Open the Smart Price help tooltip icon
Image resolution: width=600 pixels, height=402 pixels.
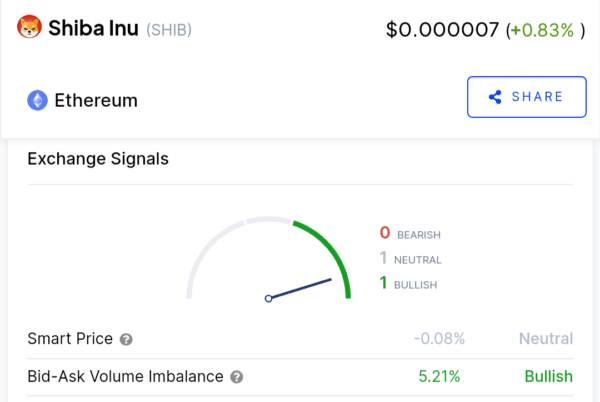[x=126, y=339]
